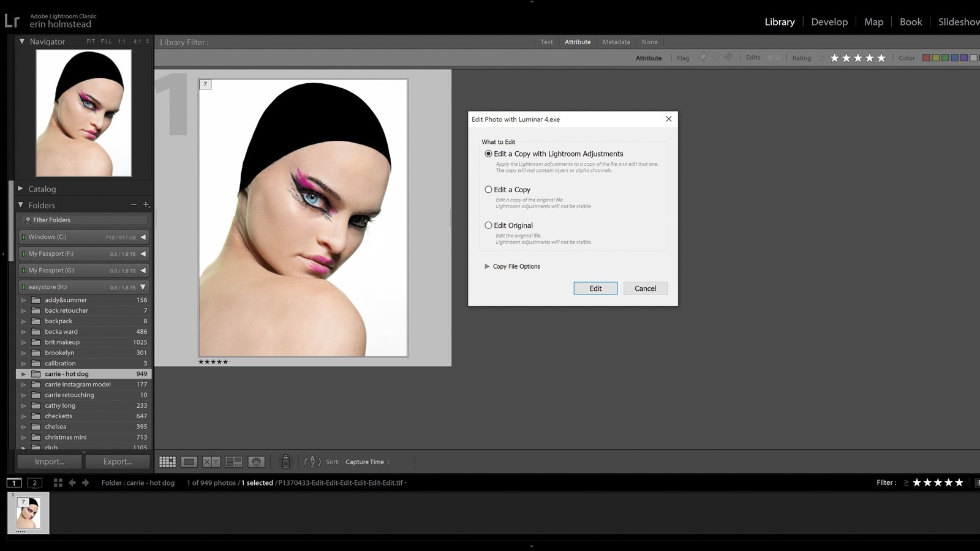Viewport: 980px width, 551px height.
Task: Select the filmstrip photo thumbnail
Action: pos(28,513)
